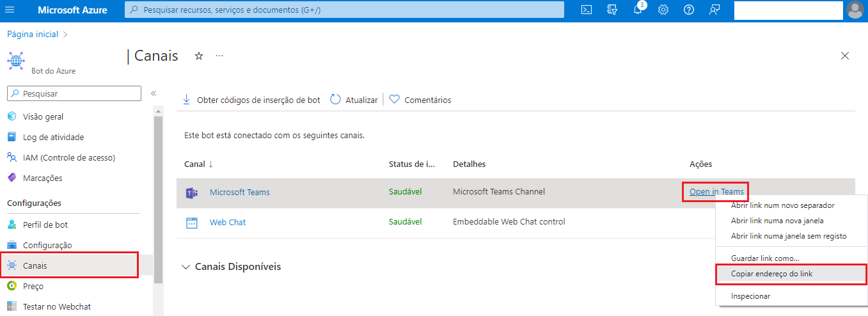Open the portal hamburger menu
Screen dimensions: 868x316
click(10, 10)
